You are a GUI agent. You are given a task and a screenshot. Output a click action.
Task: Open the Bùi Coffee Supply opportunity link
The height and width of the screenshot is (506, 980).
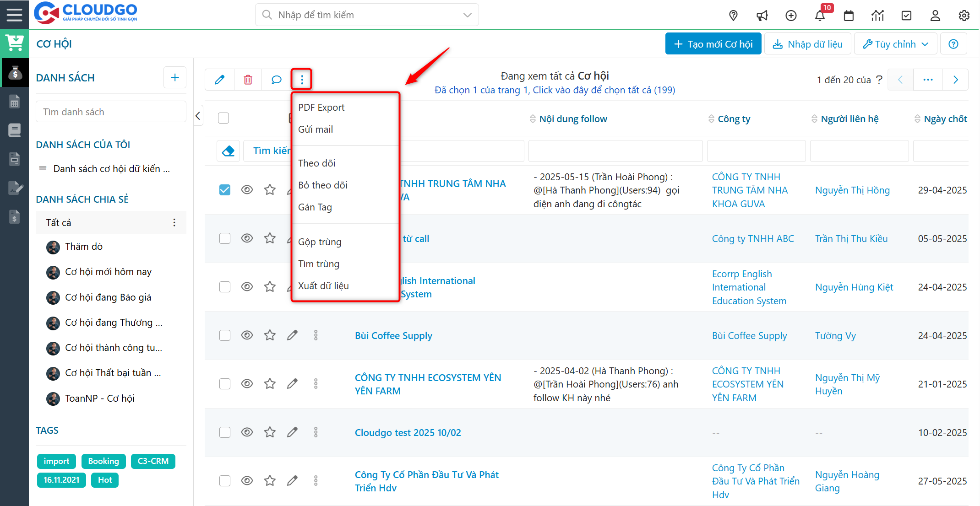coord(393,336)
